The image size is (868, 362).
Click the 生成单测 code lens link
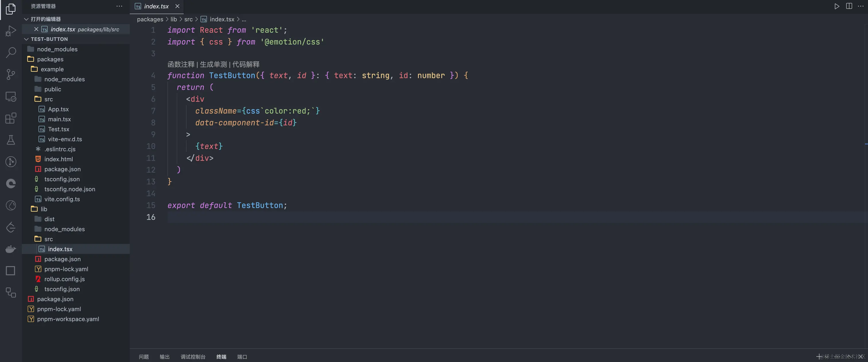(214, 64)
